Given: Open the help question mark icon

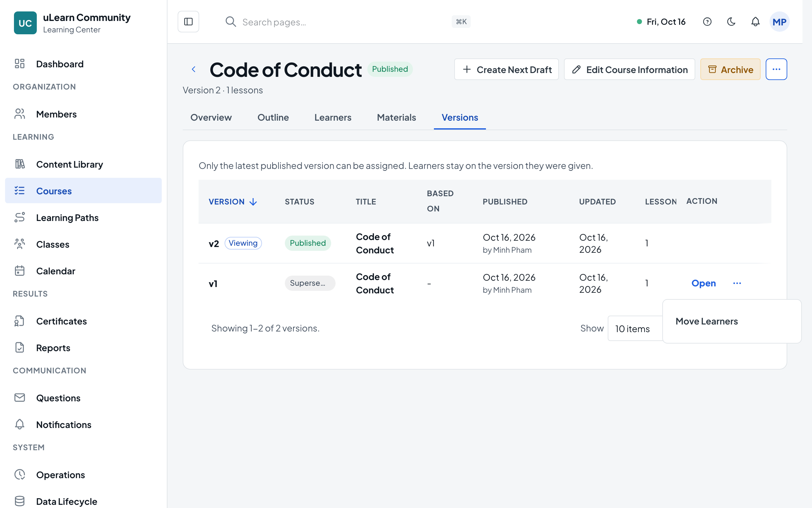Looking at the screenshot, I should tap(707, 22).
